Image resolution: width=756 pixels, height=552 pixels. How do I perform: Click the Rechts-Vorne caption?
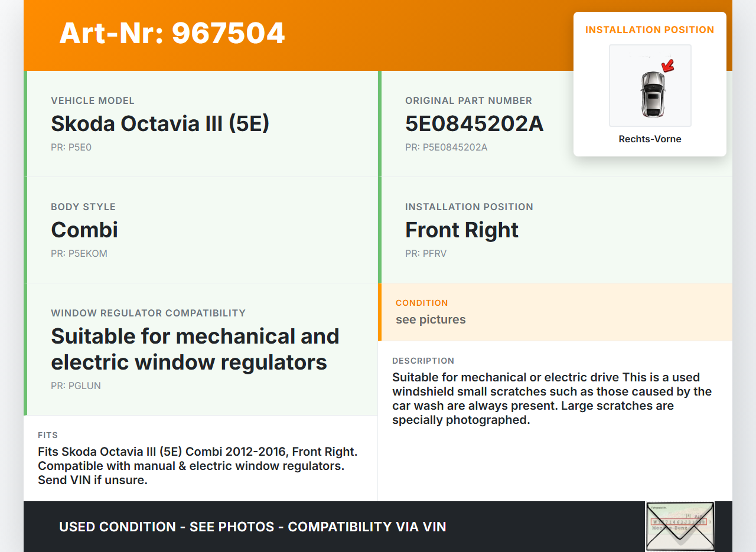tap(650, 139)
